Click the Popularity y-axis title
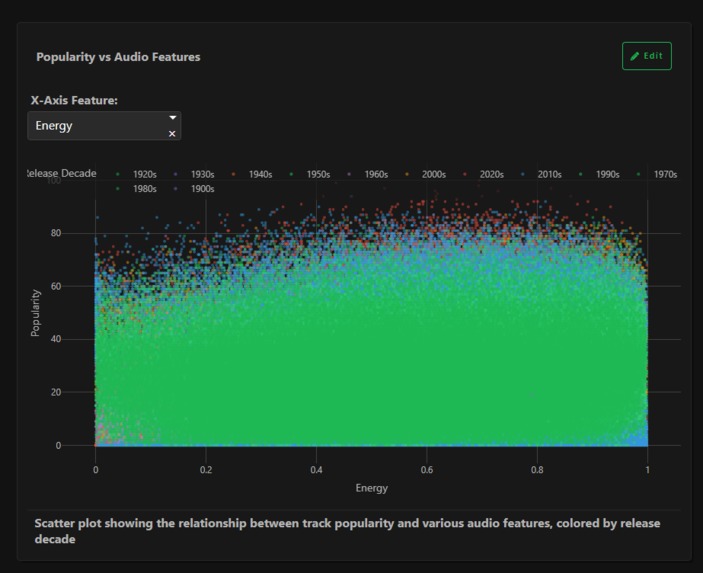 (35, 313)
